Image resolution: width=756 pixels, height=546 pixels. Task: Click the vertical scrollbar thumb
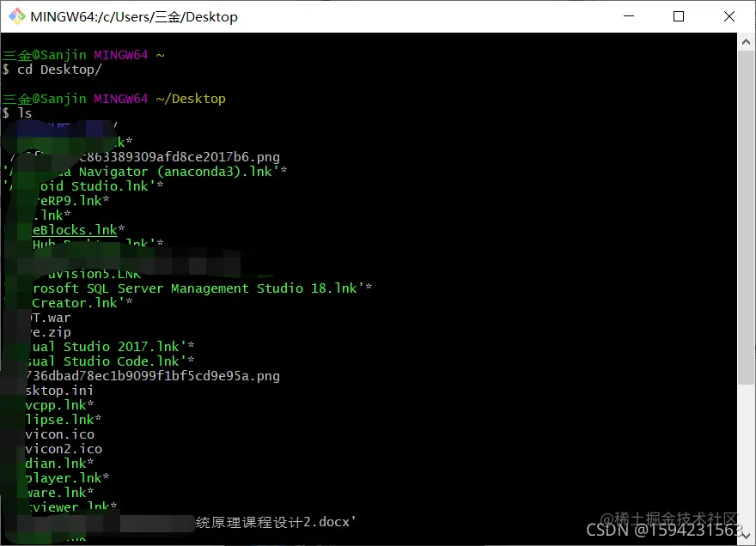[746, 219]
